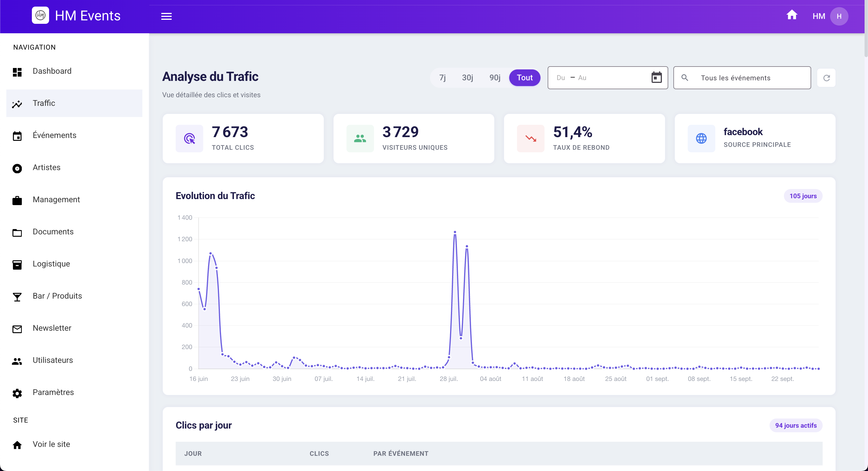Follow the Voir le site link

74,444
